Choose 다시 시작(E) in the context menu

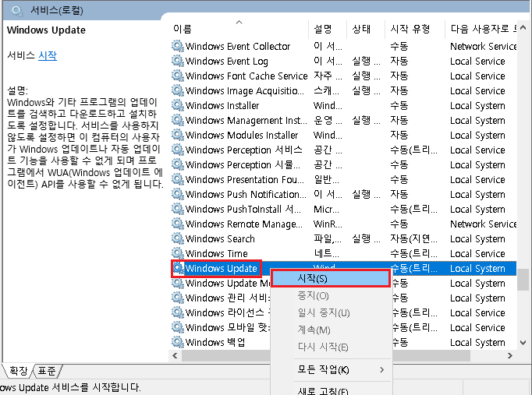pyautogui.click(x=331, y=347)
